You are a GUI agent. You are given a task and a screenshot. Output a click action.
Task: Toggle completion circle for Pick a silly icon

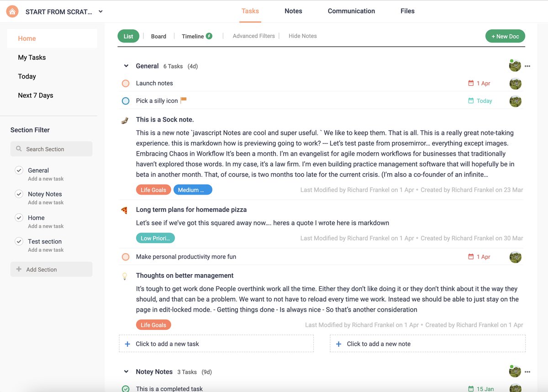pos(126,101)
